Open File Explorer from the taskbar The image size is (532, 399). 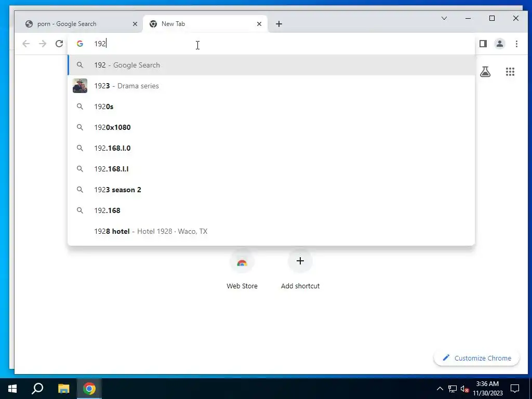[63, 389]
